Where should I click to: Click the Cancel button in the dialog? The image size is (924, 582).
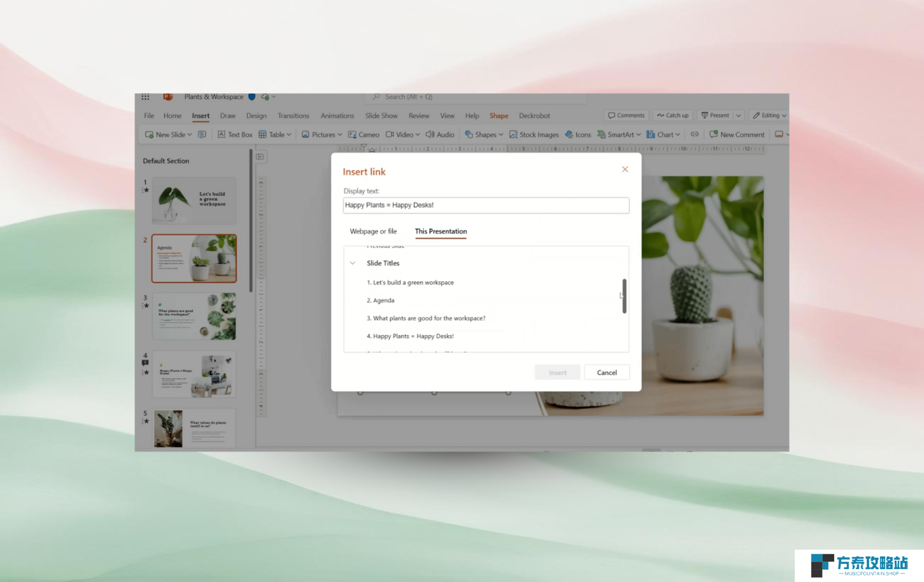[x=607, y=372]
